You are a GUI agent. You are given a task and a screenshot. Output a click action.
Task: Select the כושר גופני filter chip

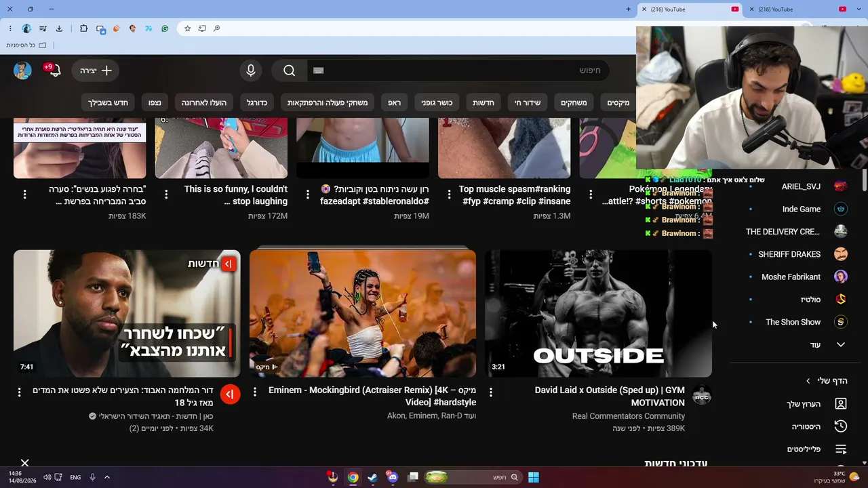click(x=437, y=103)
